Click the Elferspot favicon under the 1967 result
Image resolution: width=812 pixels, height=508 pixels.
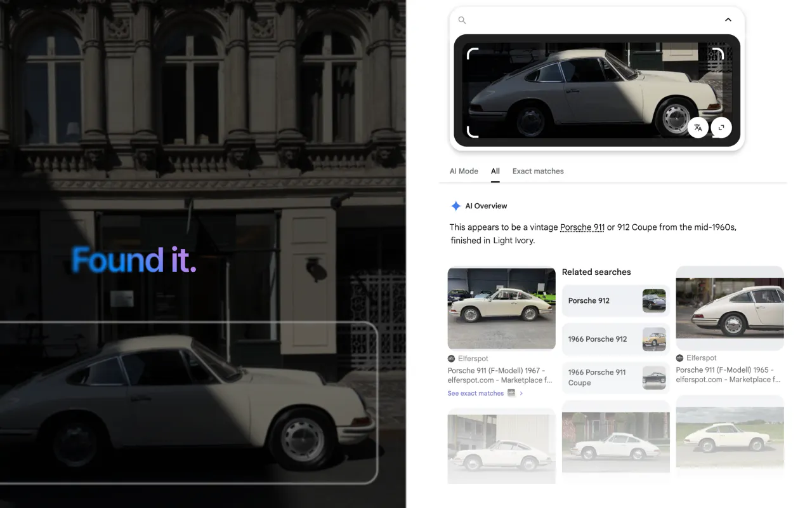click(x=451, y=359)
